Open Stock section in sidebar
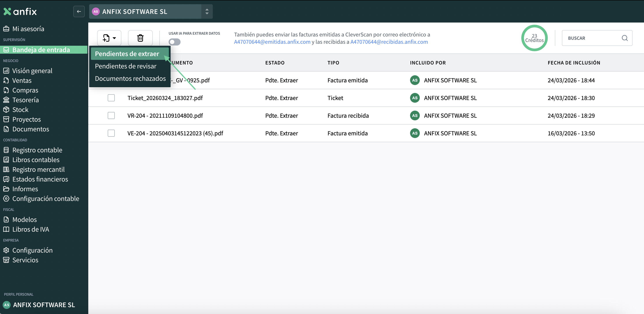Screen dimensions: 644x314 (20, 110)
